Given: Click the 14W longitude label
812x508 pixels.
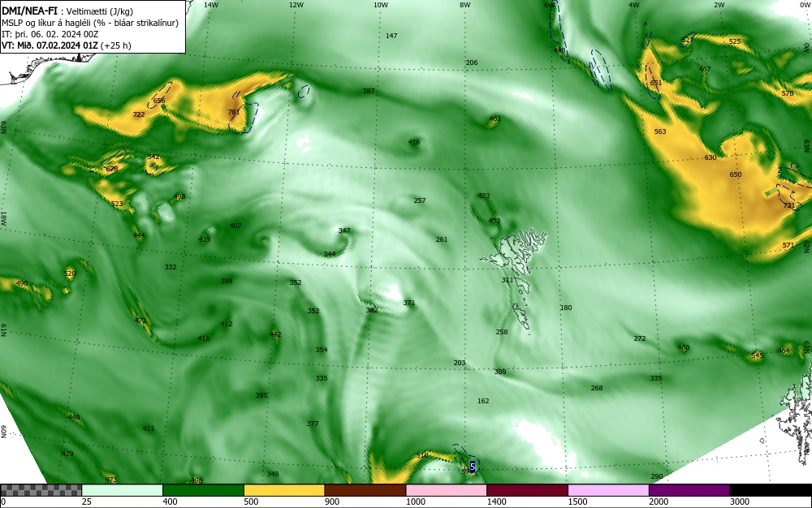Looking at the screenshot, I should tap(211, 5).
